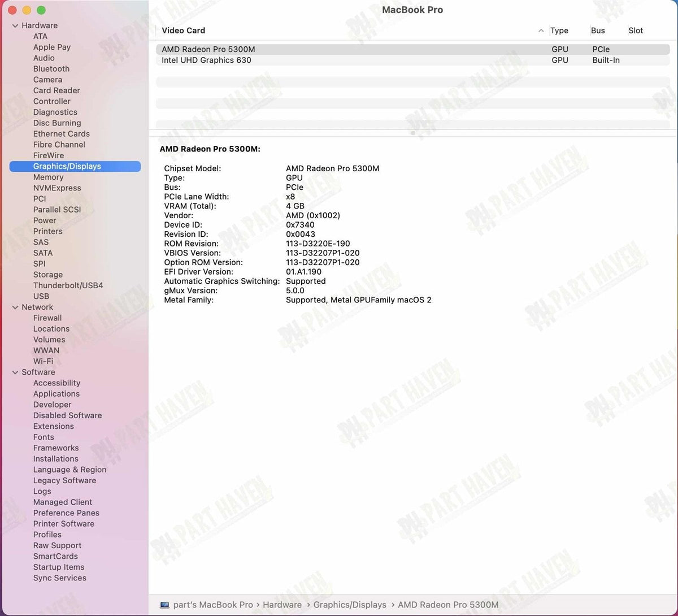Select Bluetooth in the sidebar
The width and height of the screenshot is (678, 616).
pyautogui.click(x=51, y=69)
